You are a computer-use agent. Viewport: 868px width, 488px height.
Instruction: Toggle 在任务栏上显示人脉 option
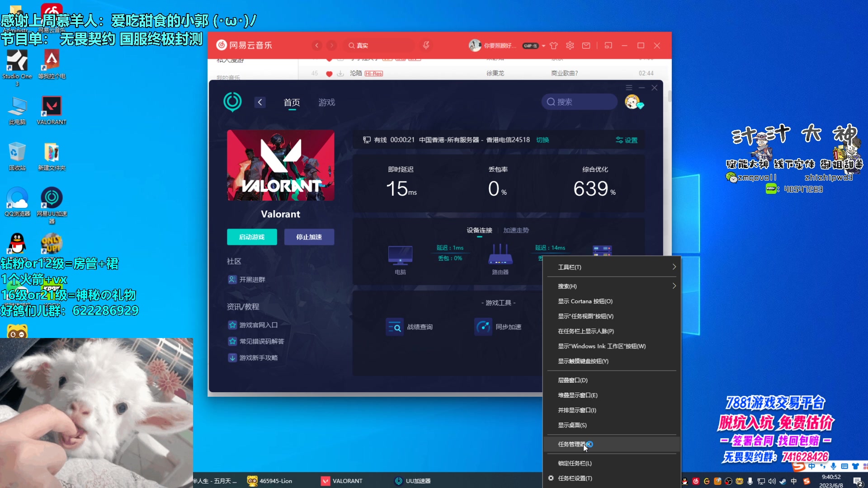coord(612,331)
